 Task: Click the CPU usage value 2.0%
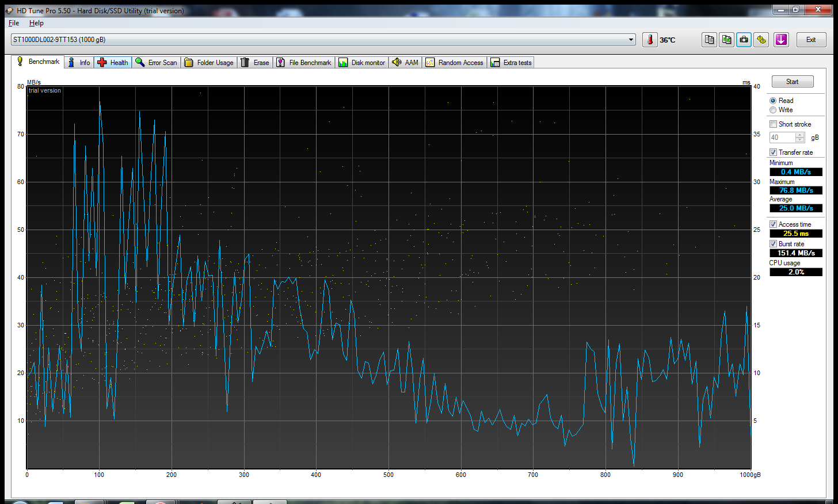[796, 272]
